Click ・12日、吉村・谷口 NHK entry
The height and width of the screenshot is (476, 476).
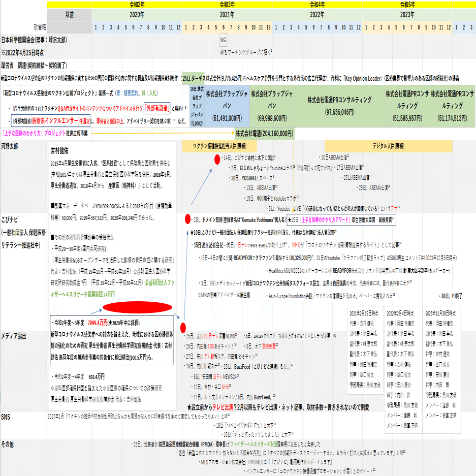click(x=211, y=387)
